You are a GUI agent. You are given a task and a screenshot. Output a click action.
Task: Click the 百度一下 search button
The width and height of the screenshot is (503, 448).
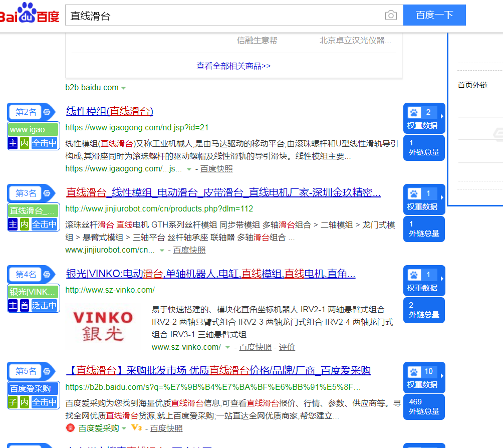(x=434, y=15)
